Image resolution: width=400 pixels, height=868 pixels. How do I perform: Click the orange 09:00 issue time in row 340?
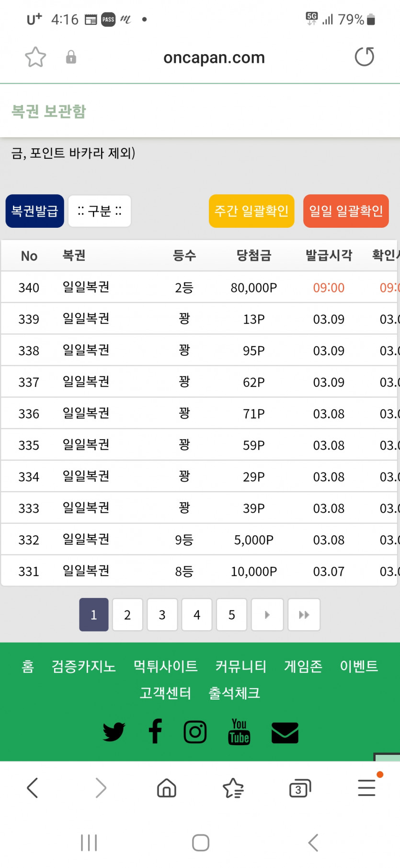click(x=329, y=288)
